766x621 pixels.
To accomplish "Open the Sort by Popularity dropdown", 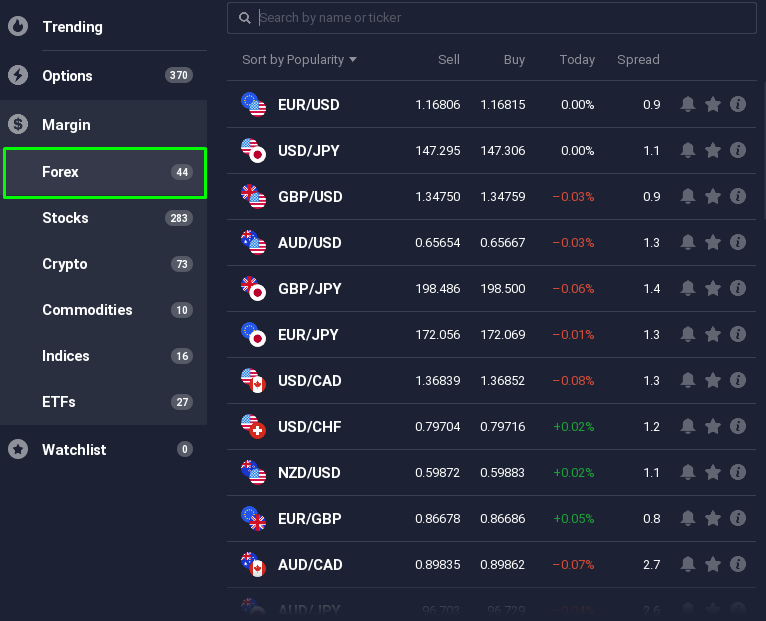I will click(299, 60).
